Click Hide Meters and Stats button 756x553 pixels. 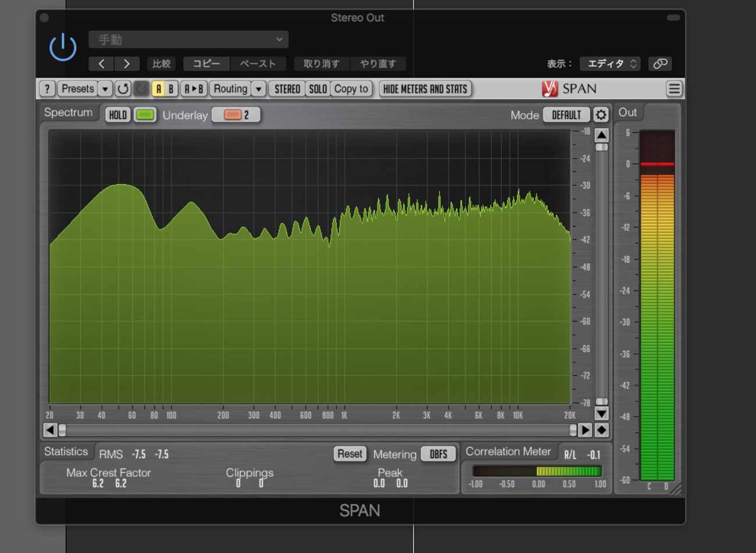[x=425, y=89]
